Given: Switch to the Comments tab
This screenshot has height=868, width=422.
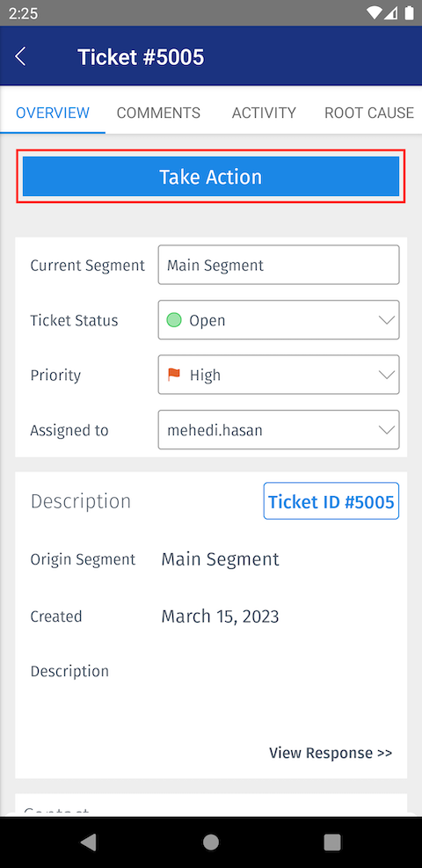Looking at the screenshot, I should tap(158, 113).
